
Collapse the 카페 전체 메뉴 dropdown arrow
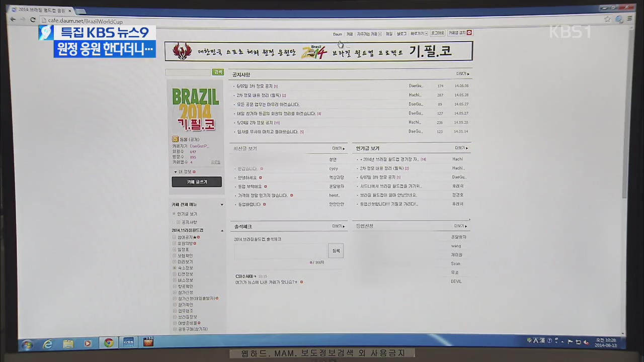222,205
